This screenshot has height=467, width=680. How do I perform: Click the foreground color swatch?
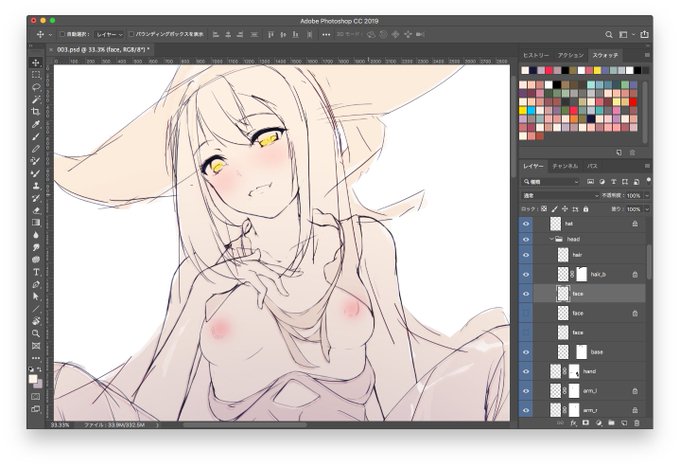click(x=33, y=379)
